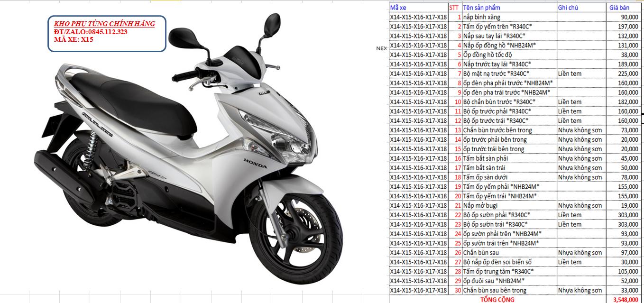Image resolution: width=644 pixels, height=303 pixels.
Task: Click the 'Tấm ốp trung tâm *R340C*' cell
Action: (509, 271)
